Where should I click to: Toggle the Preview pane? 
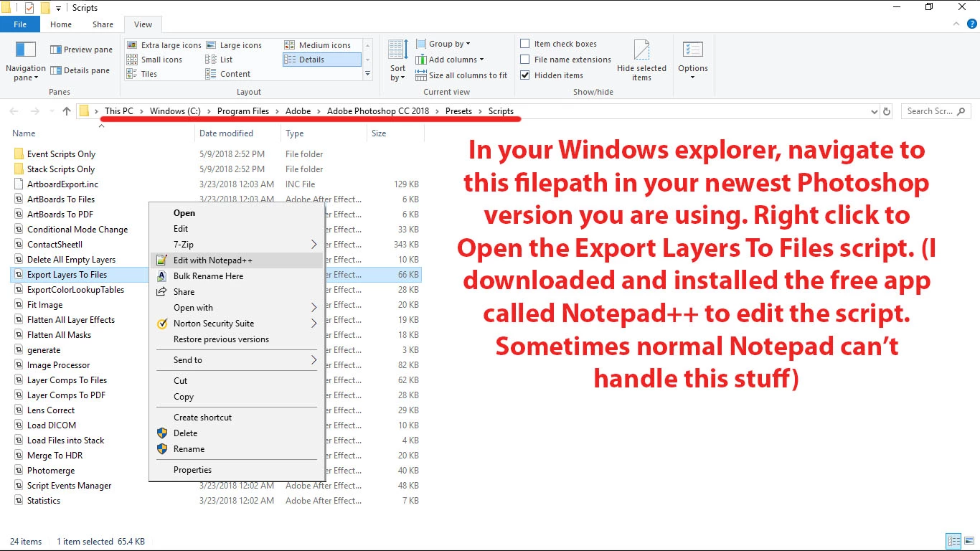coord(81,50)
